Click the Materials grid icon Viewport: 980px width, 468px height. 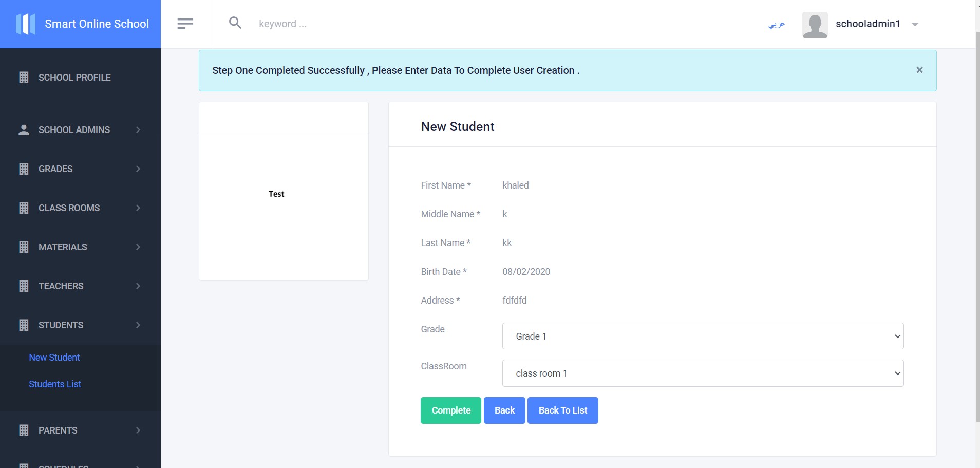24,247
